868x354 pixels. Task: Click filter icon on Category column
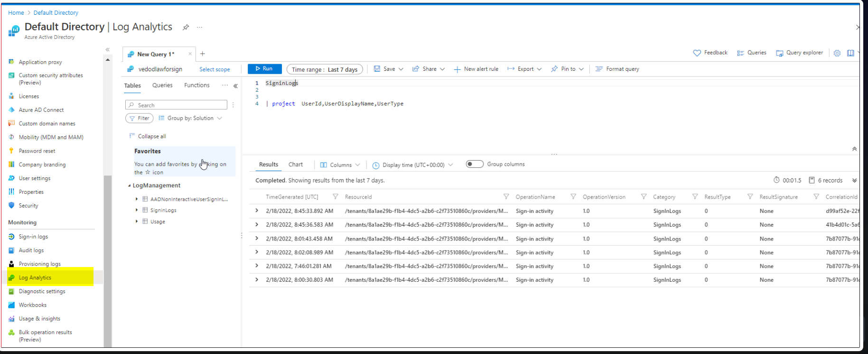[695, 197]
